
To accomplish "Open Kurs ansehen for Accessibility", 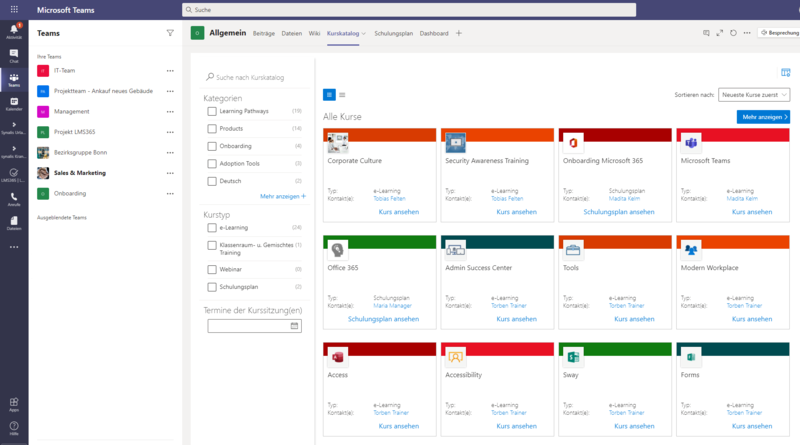I will click(x=516, y=426).
